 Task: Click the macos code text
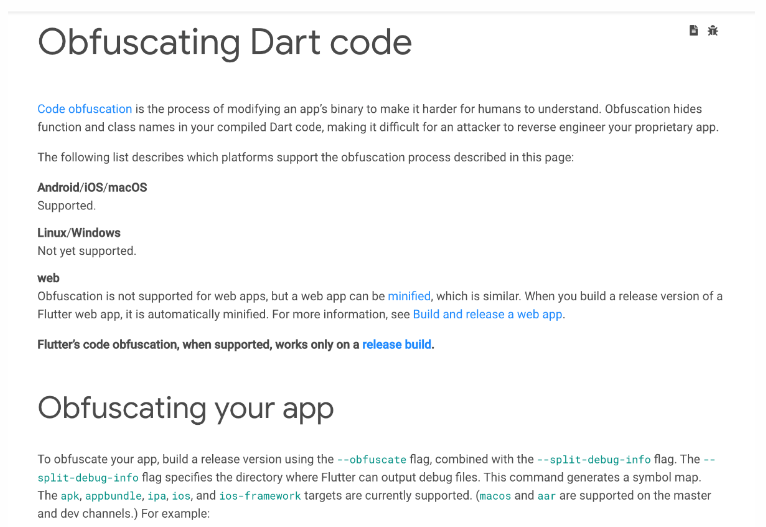(x=497, y=496)
